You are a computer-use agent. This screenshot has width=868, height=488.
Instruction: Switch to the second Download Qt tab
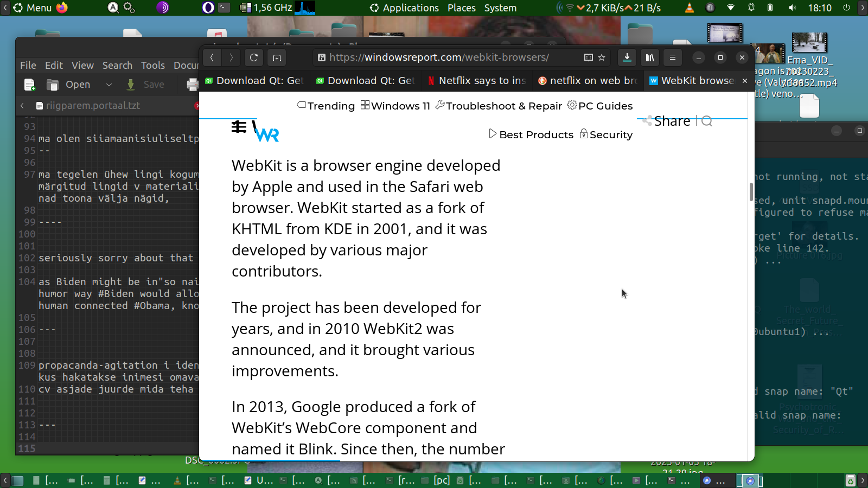point(366,81)
